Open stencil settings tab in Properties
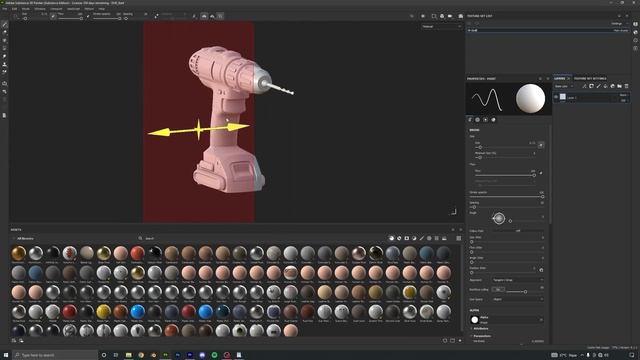Image resolution: width=640 pixels, height=360 pixels. click(485, 120)
